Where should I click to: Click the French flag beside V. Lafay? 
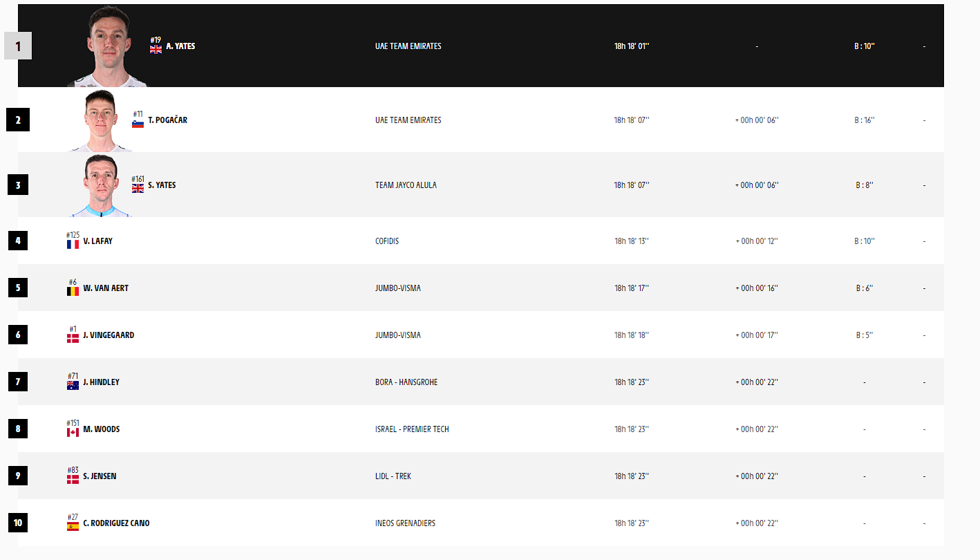pyautogui.click(x=73, y=245)
